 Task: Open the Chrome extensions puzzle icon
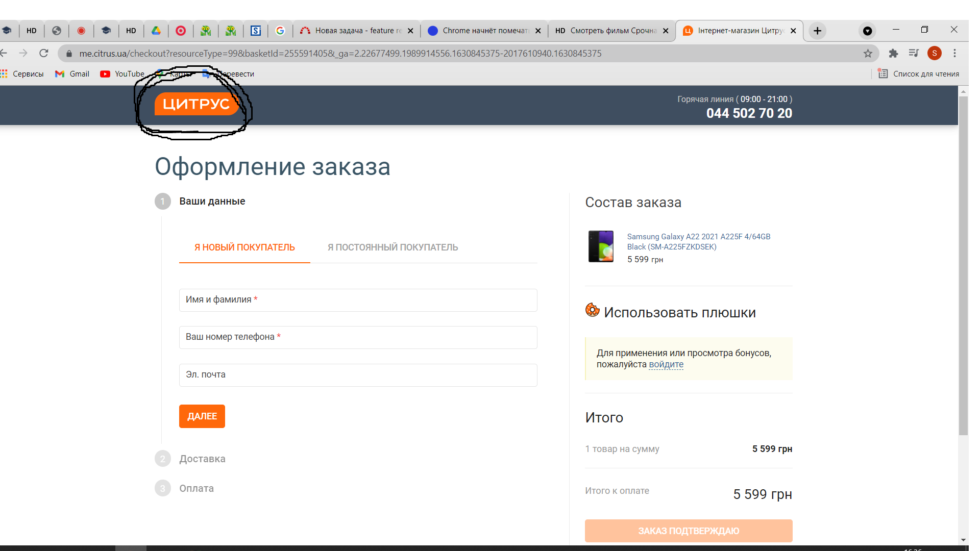click(893, 54)
